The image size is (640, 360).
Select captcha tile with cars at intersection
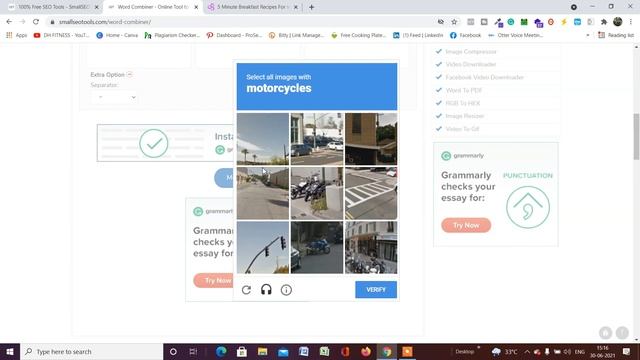click(x=317, y=139)
